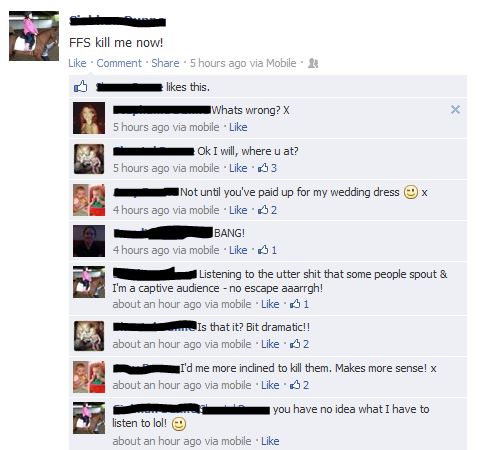Open profile photo of 'Whats wrong?' commenter
The width and height of the screenshot is (483, 450).
tap(89, 118)
